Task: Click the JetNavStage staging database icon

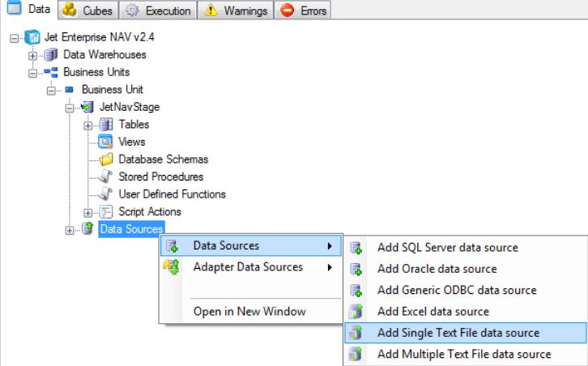Action: tap(87, 107)
